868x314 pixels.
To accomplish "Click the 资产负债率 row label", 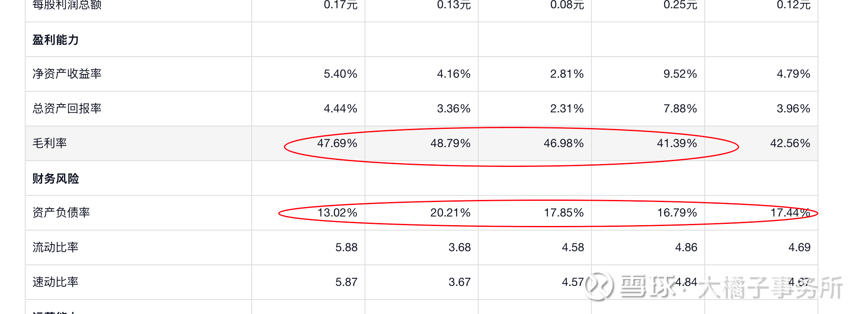I will click(61, 213).
